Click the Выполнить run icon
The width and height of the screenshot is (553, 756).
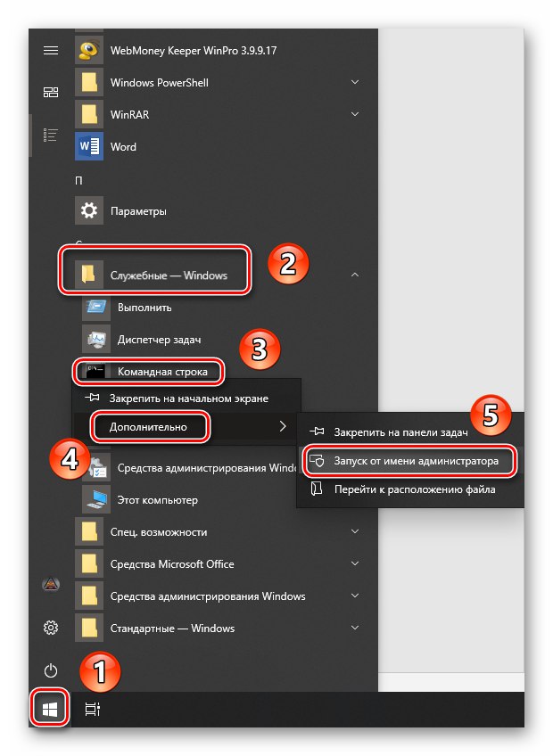tap(96, 307)
